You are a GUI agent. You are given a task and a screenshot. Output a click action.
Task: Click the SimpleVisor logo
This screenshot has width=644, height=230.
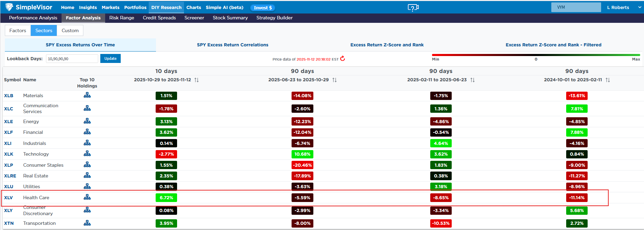click(29, 7)
